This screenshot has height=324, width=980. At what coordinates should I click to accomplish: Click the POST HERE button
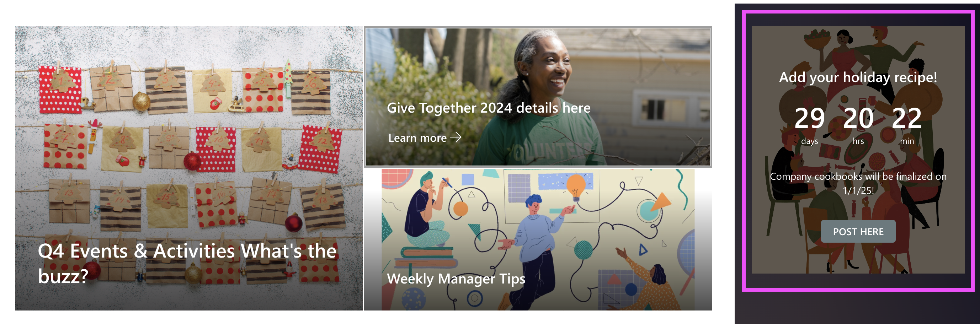coord(858,231)
